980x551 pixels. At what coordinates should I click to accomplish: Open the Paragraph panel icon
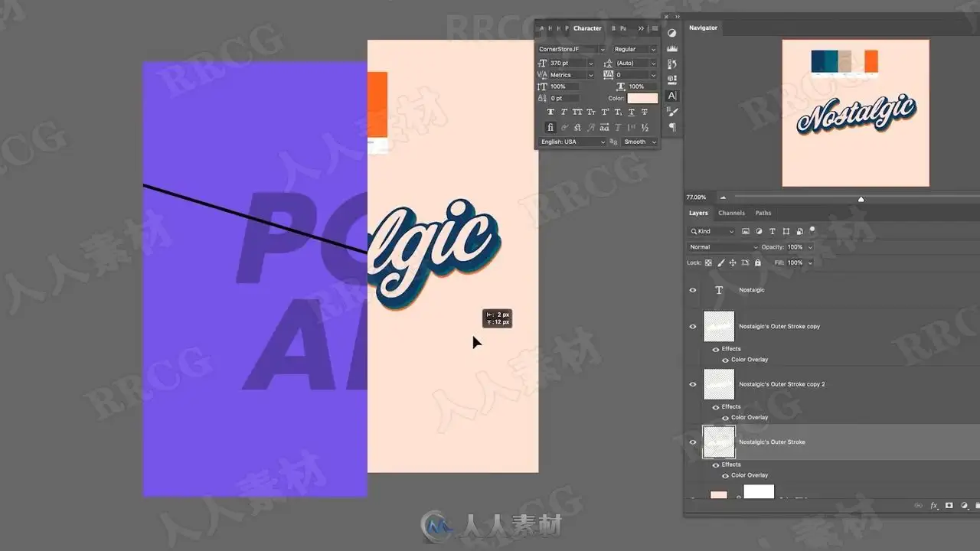coord(672,128)
